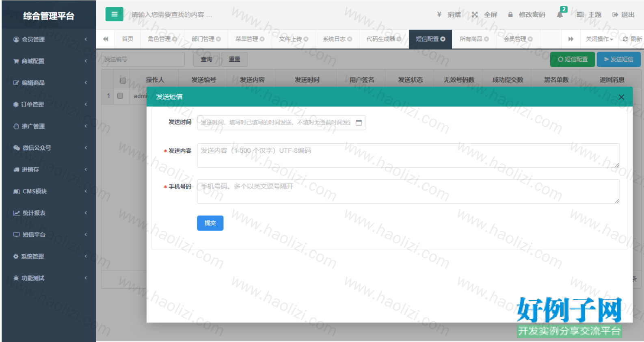This screenshot has width=644, height=342.
Task: Close the 菜单管理 tab via its x
Action: (x=262, y=39)
